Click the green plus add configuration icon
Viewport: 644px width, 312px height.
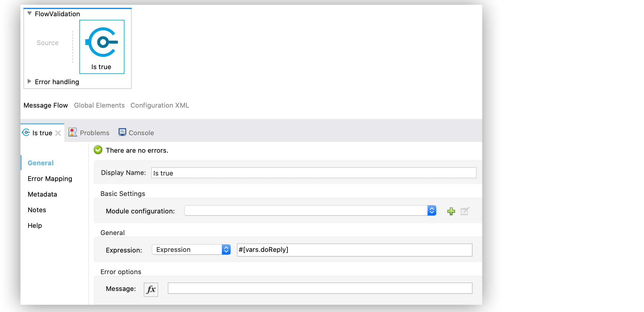coord(451,211)
